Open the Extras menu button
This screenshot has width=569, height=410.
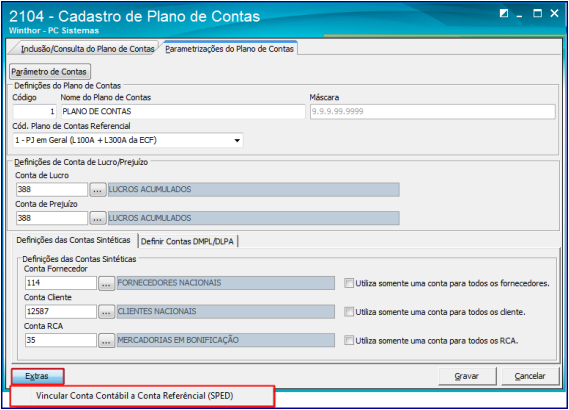pos(37,376)
